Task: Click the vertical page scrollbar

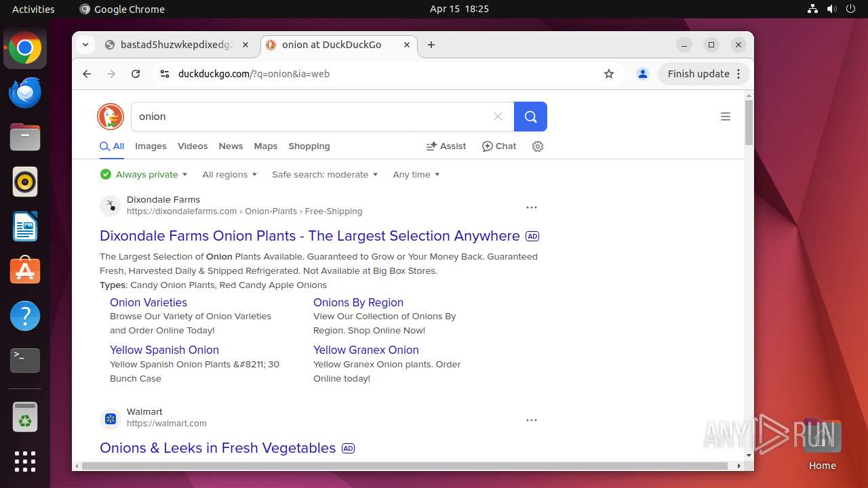Action: [749, 122]
